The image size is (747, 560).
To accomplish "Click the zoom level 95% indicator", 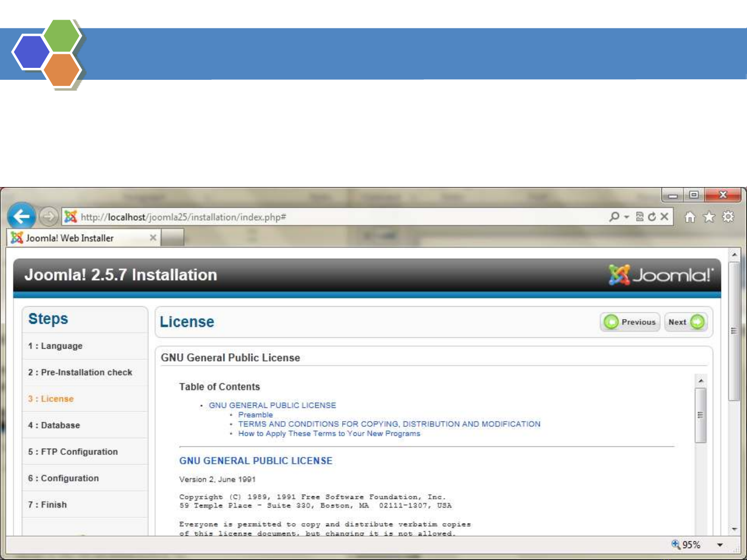I will [x=686, y=544].
